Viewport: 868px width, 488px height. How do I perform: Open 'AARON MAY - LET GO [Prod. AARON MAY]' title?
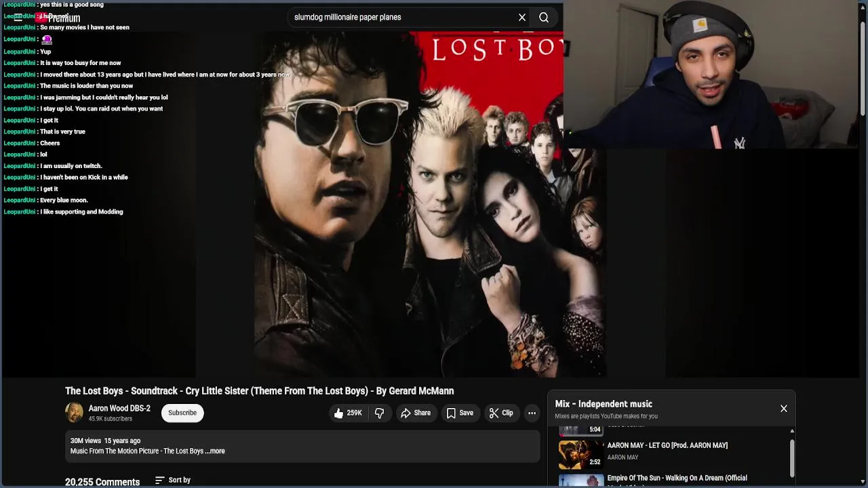tap(667, 445)
